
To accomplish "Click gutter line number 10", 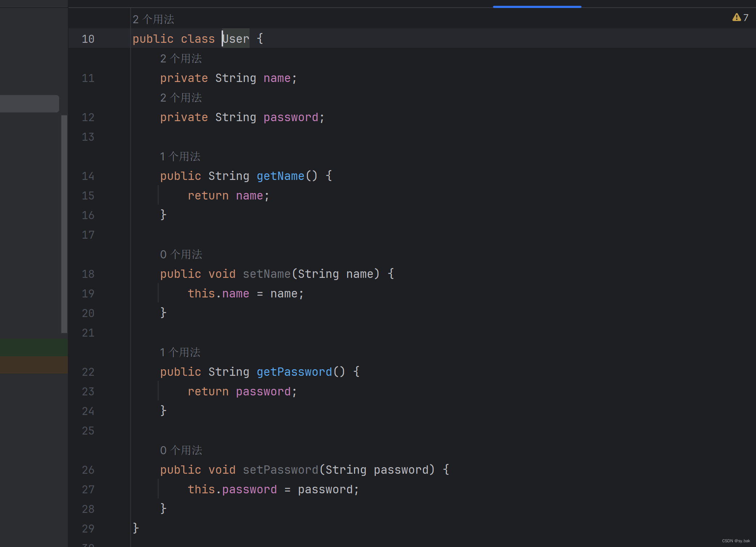I will pos(88,39).
